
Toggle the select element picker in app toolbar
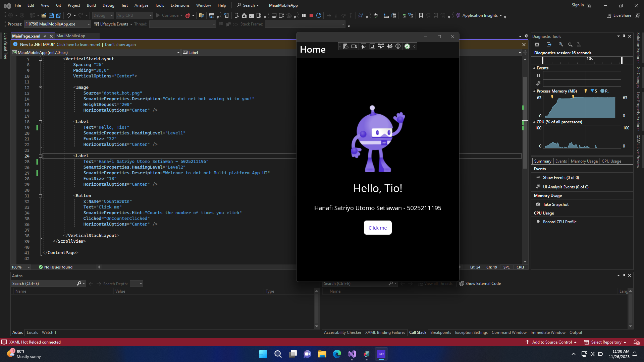coord(363,46)
